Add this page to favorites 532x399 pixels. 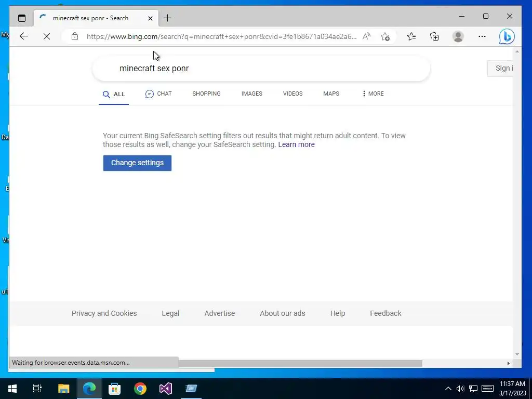click(x=385, y=36)
